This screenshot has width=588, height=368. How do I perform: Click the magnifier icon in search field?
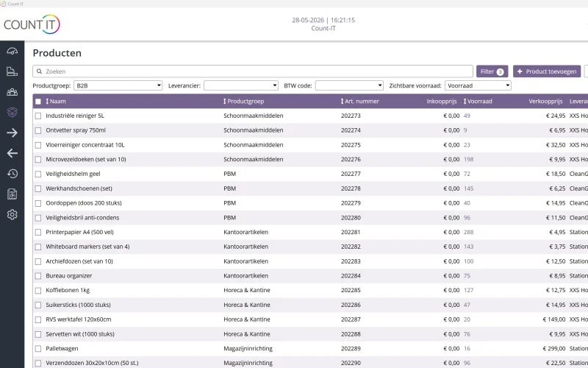[40, 71]
